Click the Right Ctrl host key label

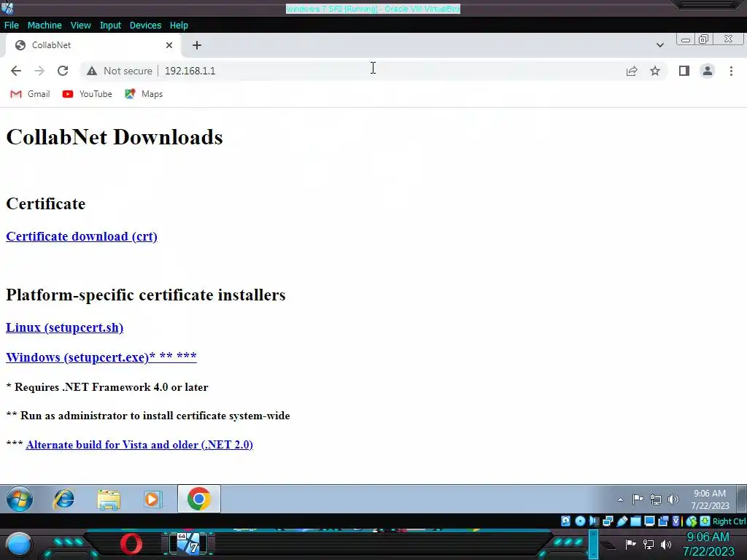[729, 521]
